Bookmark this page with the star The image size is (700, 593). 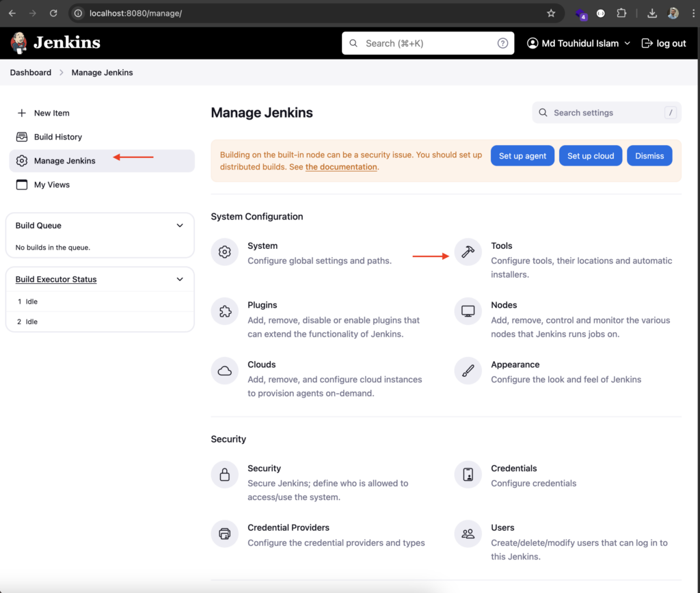[x=551, y=14]
